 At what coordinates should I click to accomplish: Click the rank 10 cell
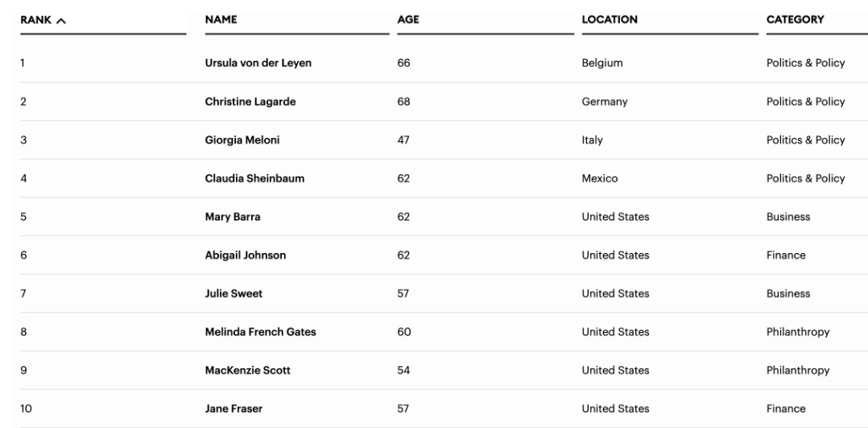[27, 409]
